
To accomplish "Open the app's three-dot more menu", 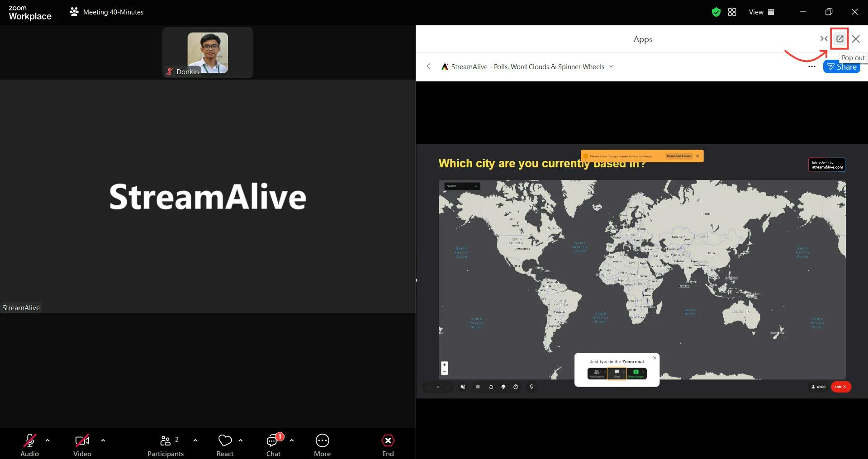I will (x=812, y=66).
